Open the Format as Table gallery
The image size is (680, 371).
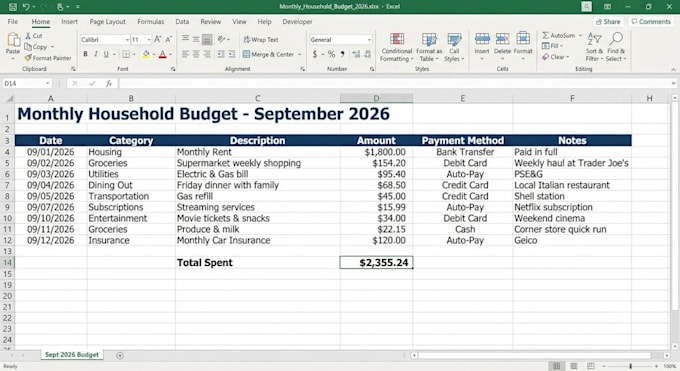click(429, 47)
